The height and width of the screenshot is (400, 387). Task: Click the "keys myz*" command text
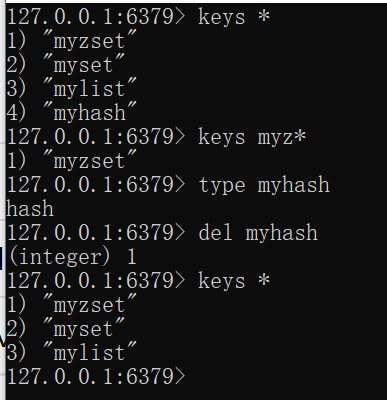(252, 137)
